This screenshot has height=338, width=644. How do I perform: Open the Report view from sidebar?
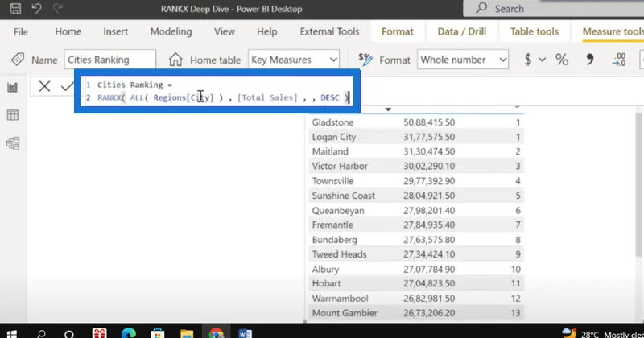click(12, 87)
